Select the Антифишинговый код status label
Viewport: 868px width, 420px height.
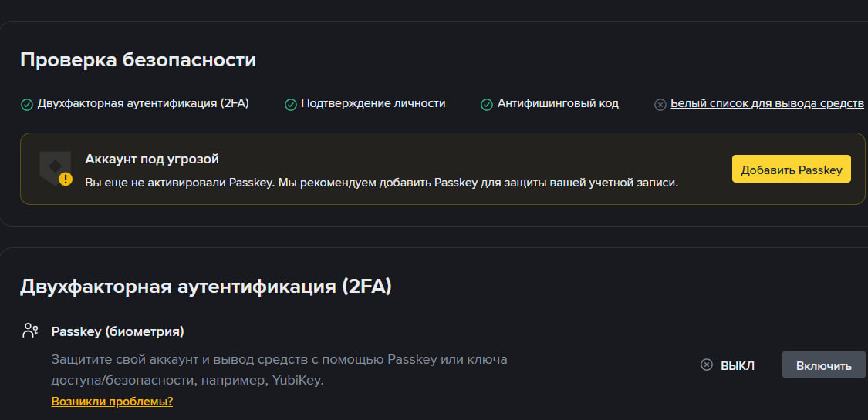click(558, 103)
